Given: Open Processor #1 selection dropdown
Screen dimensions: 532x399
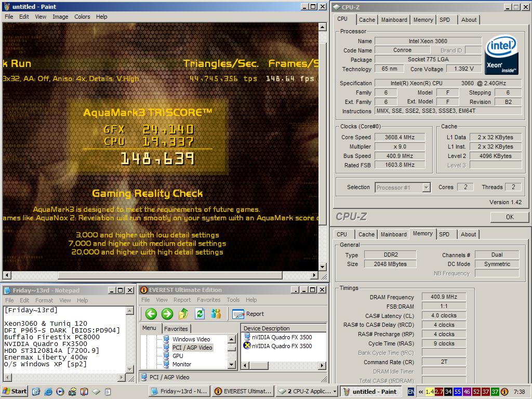Looking at the screenshot, I should click(427, 187).
